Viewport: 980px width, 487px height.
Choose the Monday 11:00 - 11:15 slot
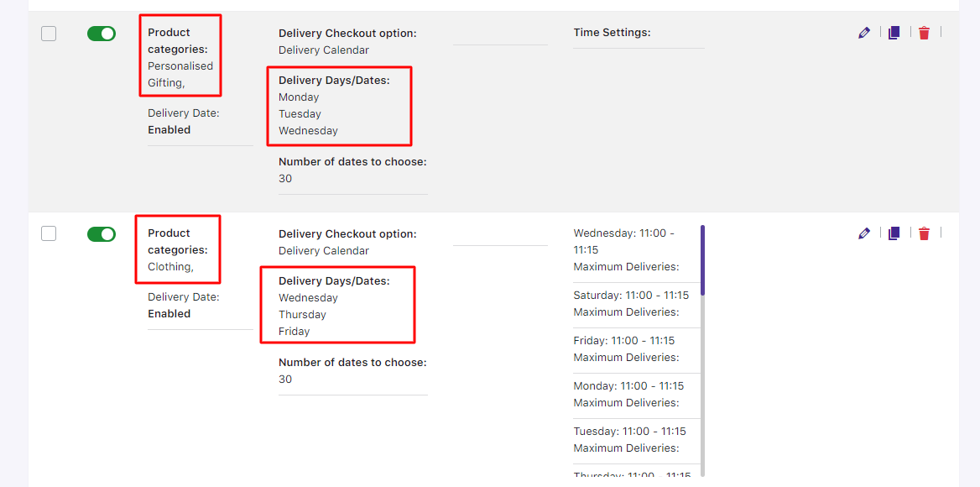click(x=628, y=386)
